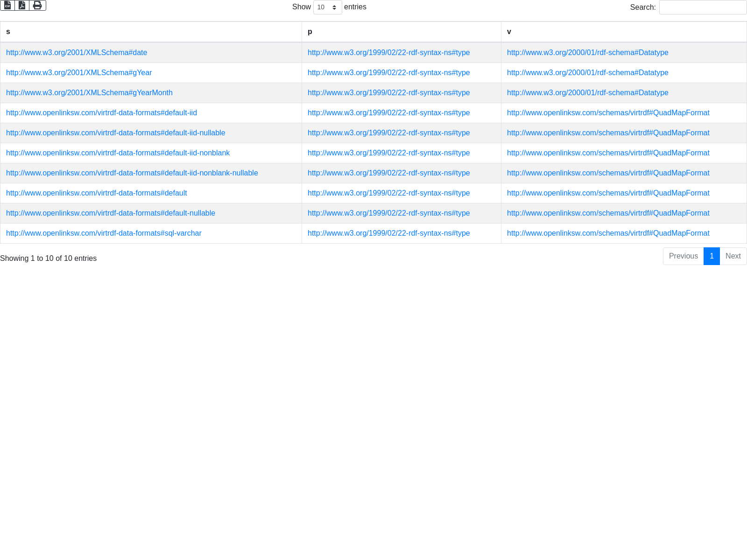Export the table as CSV
Image resolution: width=747 pixels, height=560 pixels.
pyautogui.click(x=7, y=5)
